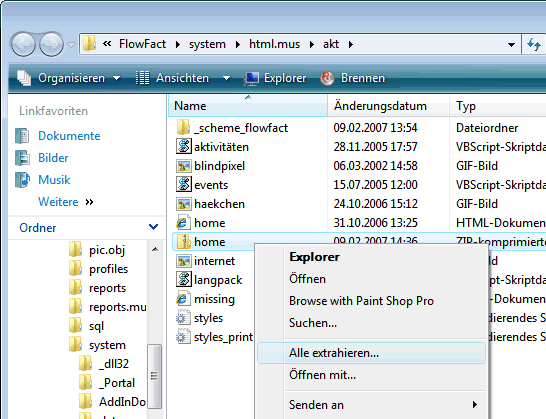Image resolution: width=546 pixels, height=419 pixels.
Task: Choose Öffnen in the context menu
Action: click(x=307, y=279)
